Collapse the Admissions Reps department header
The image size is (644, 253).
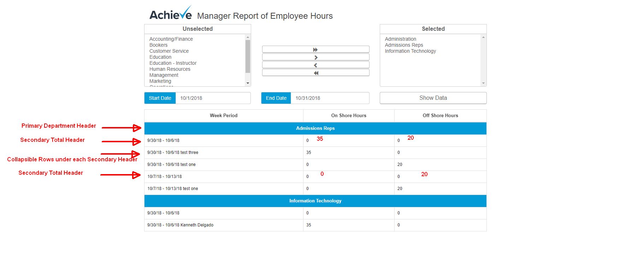[x=315, y=128]
